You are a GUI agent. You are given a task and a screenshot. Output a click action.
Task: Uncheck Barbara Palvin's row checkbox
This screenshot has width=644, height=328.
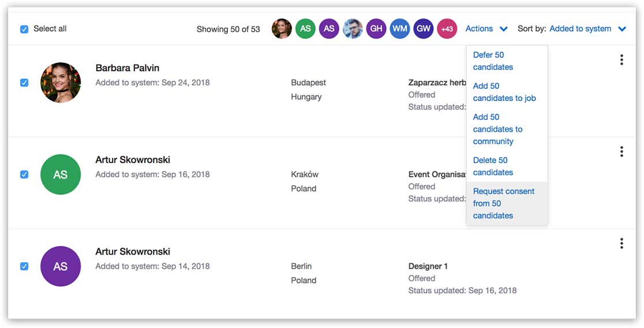click(x=24, y=83)
